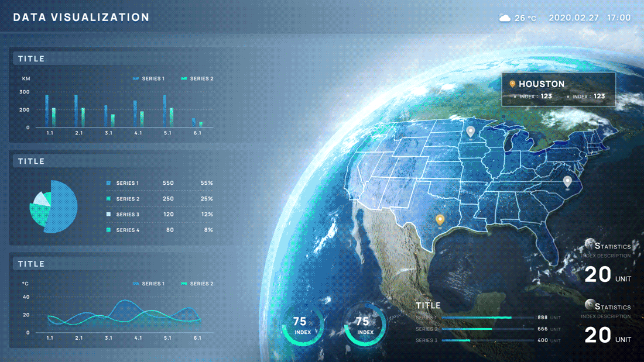This screenshot has width=644, height=362.
Task: Click the white map pin over Minnesota
Action: click(471, 132)
